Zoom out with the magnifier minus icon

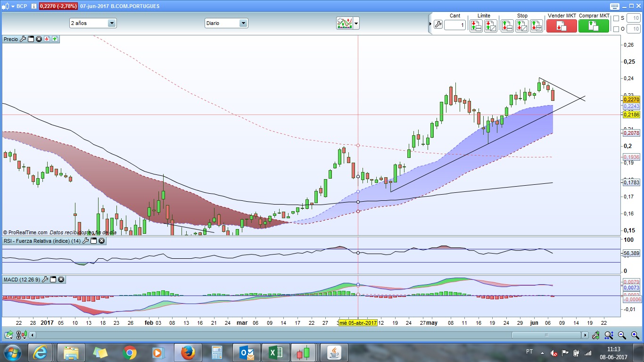tap(622, 335)
